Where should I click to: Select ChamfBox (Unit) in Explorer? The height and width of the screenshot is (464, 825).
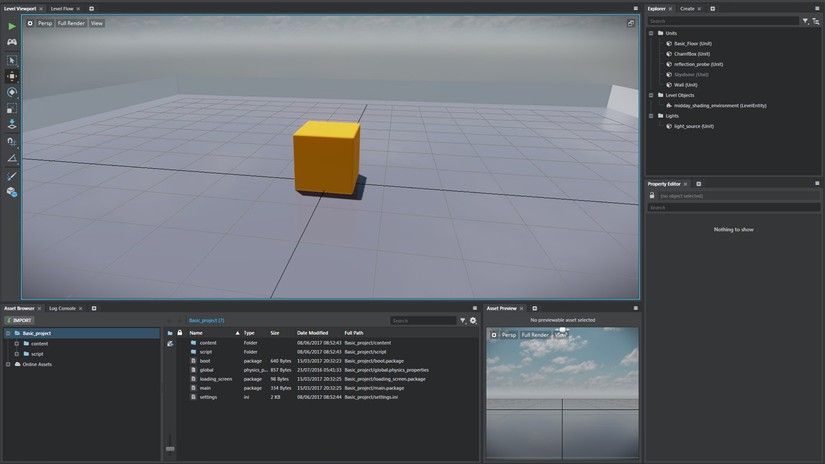click(691, 54)
